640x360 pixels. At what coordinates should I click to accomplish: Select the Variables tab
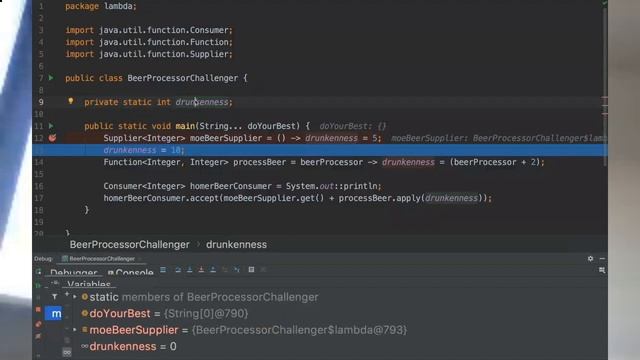pos(89,284)
